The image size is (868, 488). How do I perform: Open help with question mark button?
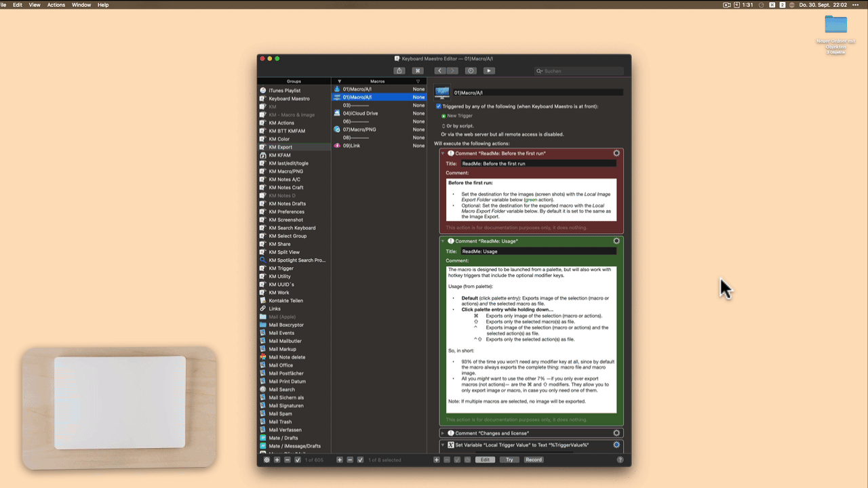coord(620,460)
